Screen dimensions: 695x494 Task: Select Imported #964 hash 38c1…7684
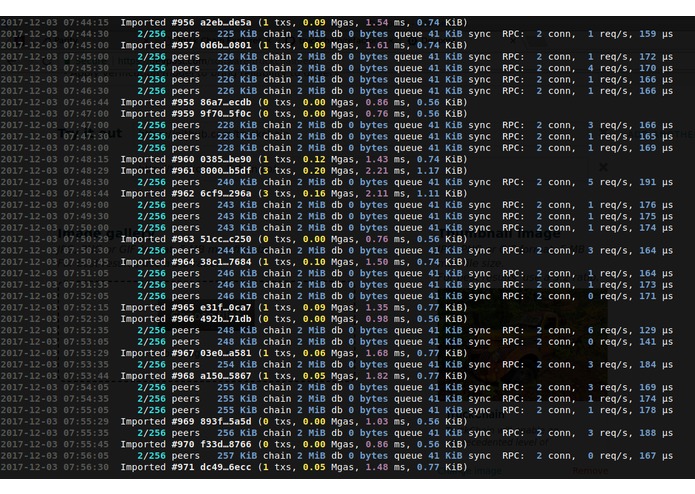[226, 262]
